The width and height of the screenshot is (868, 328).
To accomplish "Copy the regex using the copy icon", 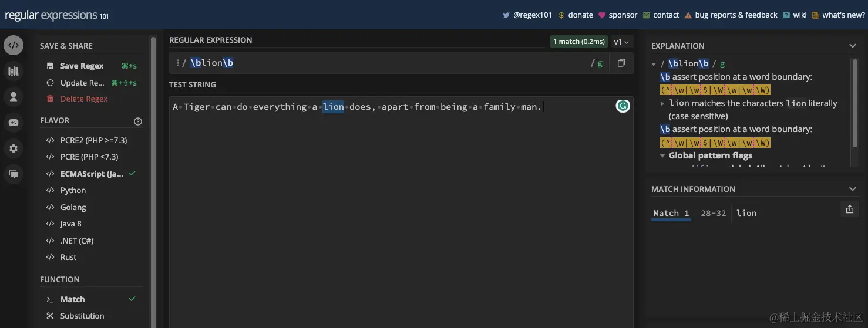I will coord(621,63).
